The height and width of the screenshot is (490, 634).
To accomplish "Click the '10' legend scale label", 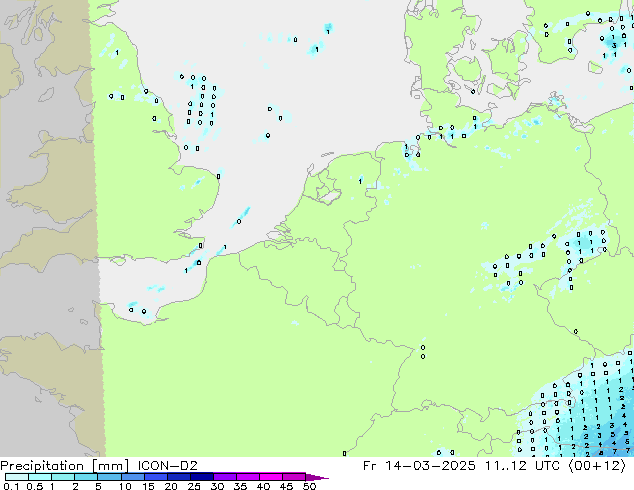I will (x=125, y=486).
